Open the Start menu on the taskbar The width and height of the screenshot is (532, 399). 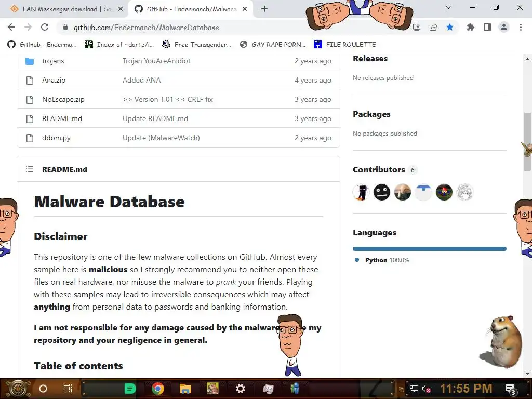point(18,389)
